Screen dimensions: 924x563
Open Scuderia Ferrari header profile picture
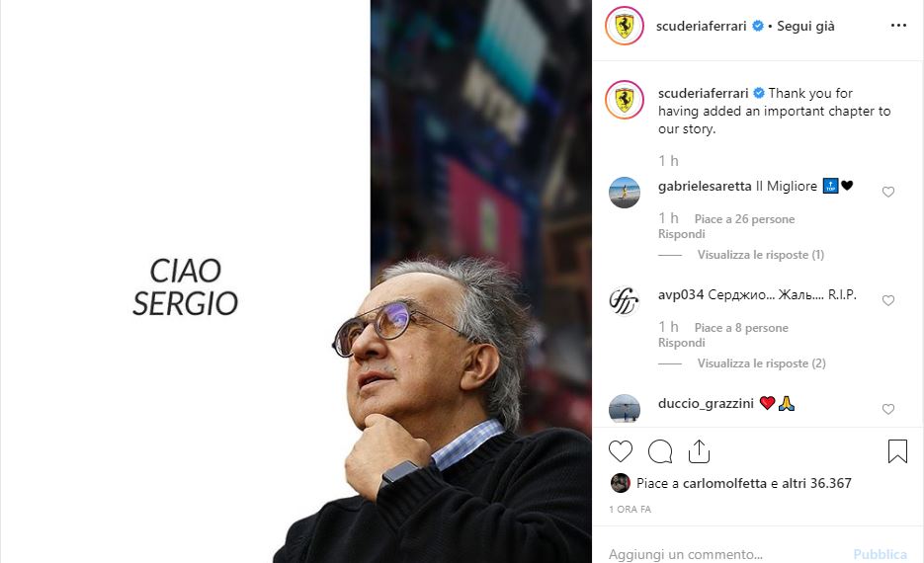(625, 26)
